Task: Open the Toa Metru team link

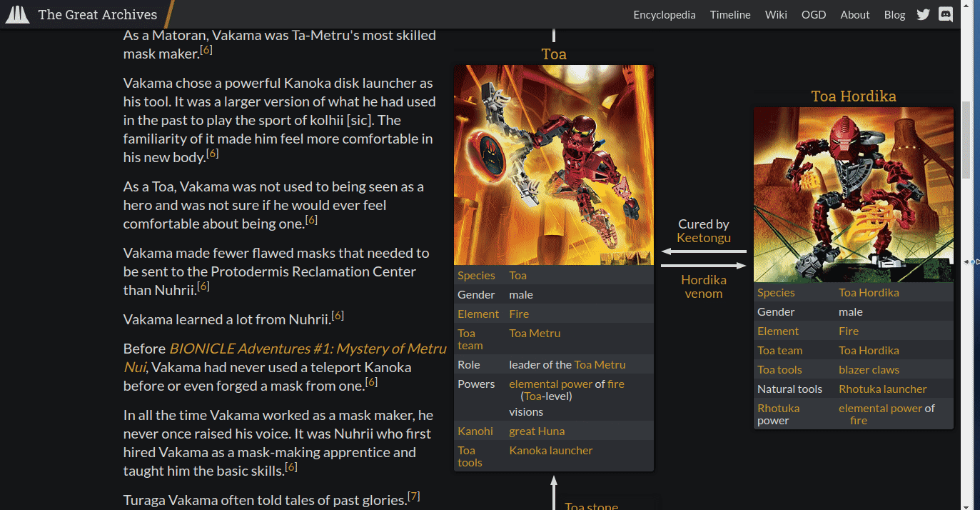Action: pos(535,333)
